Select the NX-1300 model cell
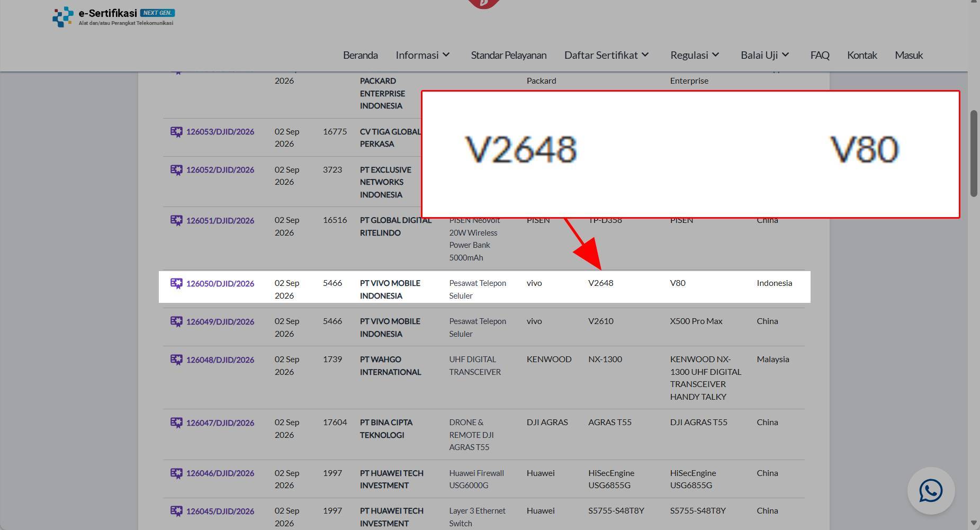The height and width of the screenshot is (530, 980). click(x=605, y=360)
